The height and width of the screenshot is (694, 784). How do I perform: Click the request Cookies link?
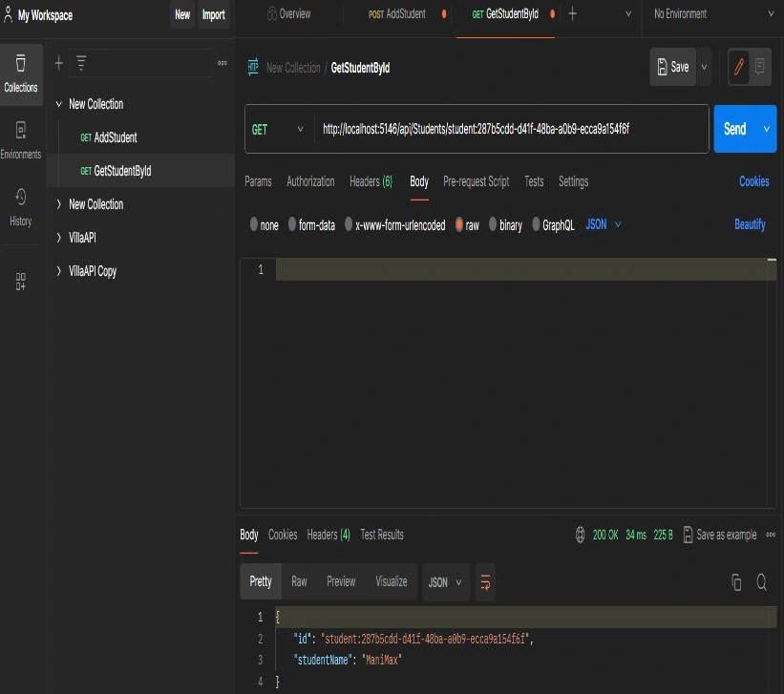pos(754,181)
